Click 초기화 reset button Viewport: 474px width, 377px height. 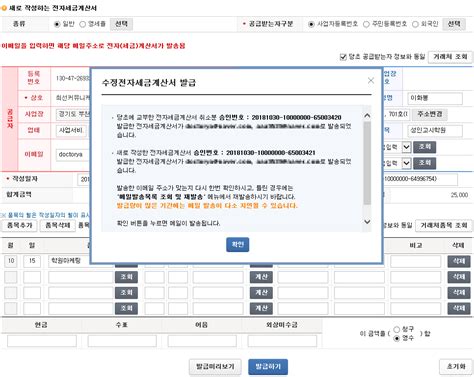click(x=456, y=367)
